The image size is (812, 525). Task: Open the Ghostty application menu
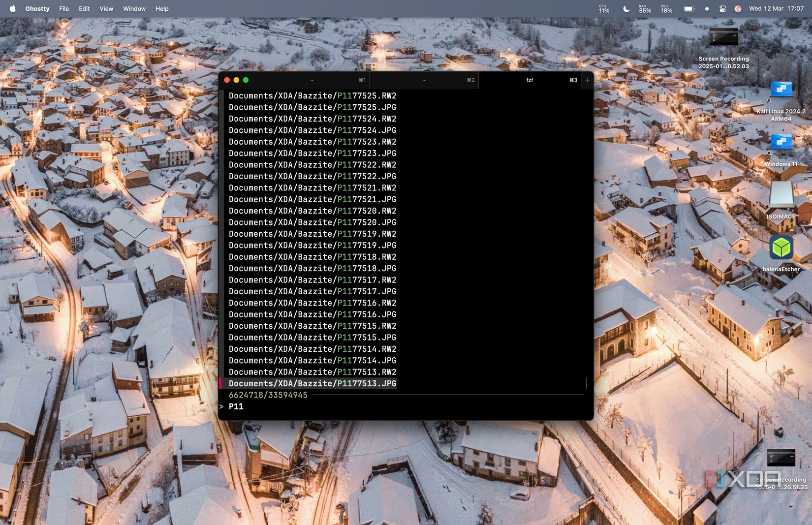(37, 9)
